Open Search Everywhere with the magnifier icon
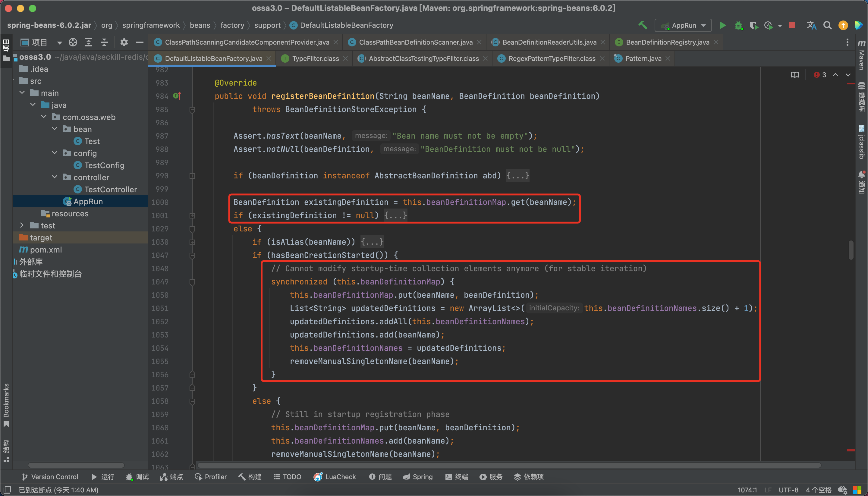868x496 pixels. (x=827, y=26)
